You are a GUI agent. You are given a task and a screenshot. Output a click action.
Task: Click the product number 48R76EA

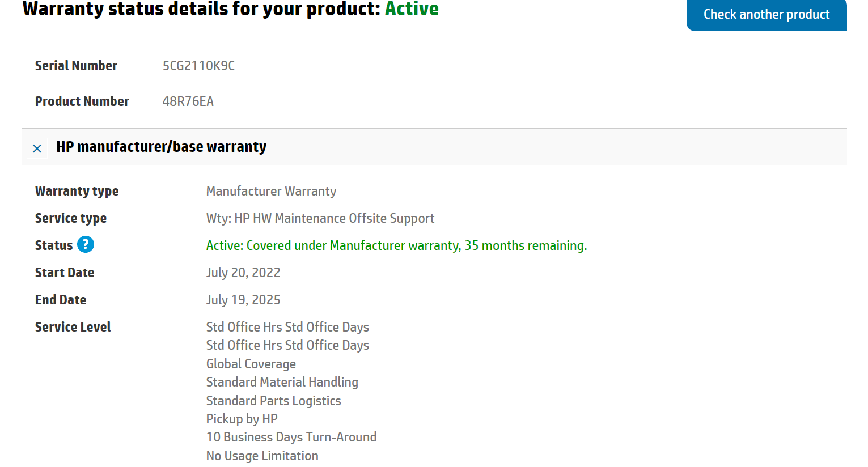tap(188, 101)
